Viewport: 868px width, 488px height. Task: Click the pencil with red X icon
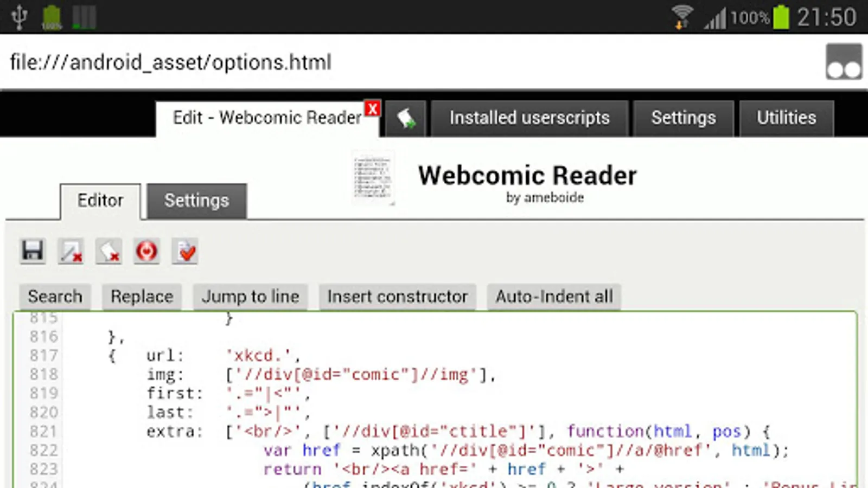pyautogui.click(x=71, y=251)
